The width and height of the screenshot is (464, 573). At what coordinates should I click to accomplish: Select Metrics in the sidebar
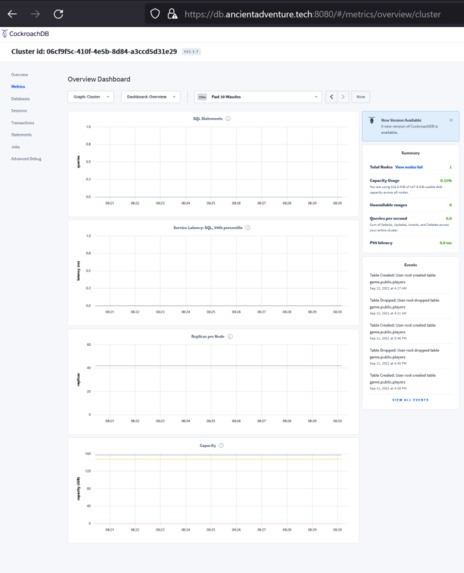(18, 87)
